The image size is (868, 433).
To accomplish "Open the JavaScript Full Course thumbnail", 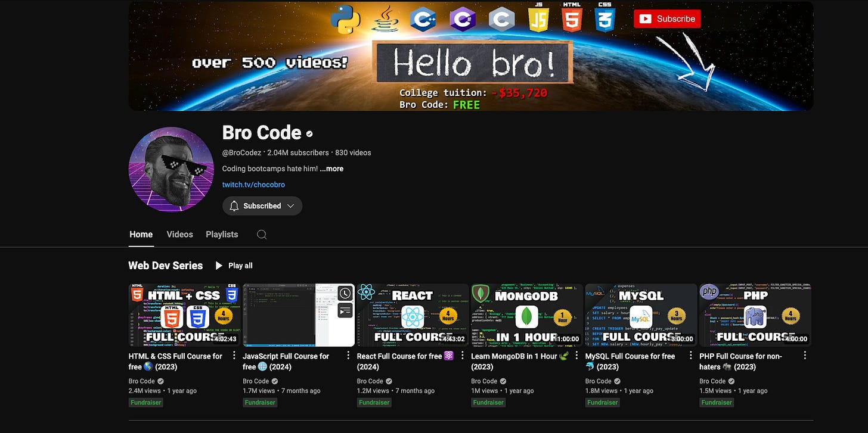I will [x=298, y=315].
